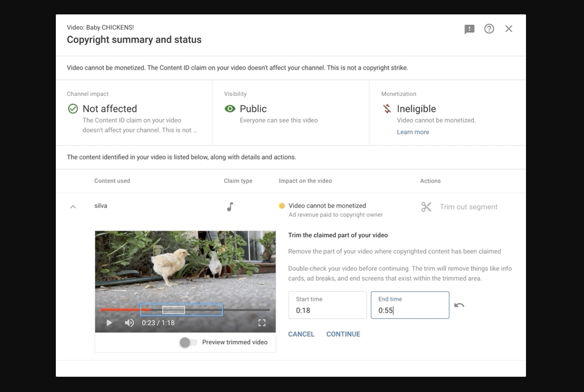The height and width of the screenshot is (392, 584).
Task: Click the undo arrow beside End time
Action: [x=459, y=305]
